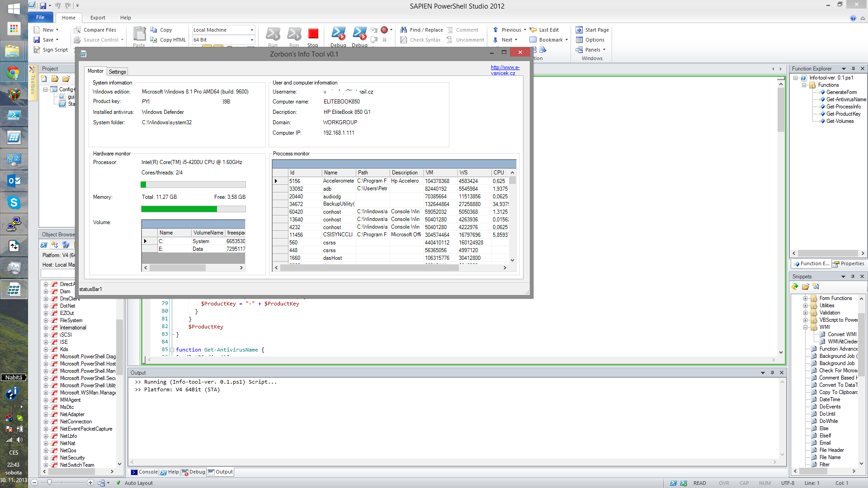The height and width of the screenshot is (488, 868).
Task: Click the Uncomment icon in the ribbon
Action: coord(450,40)
